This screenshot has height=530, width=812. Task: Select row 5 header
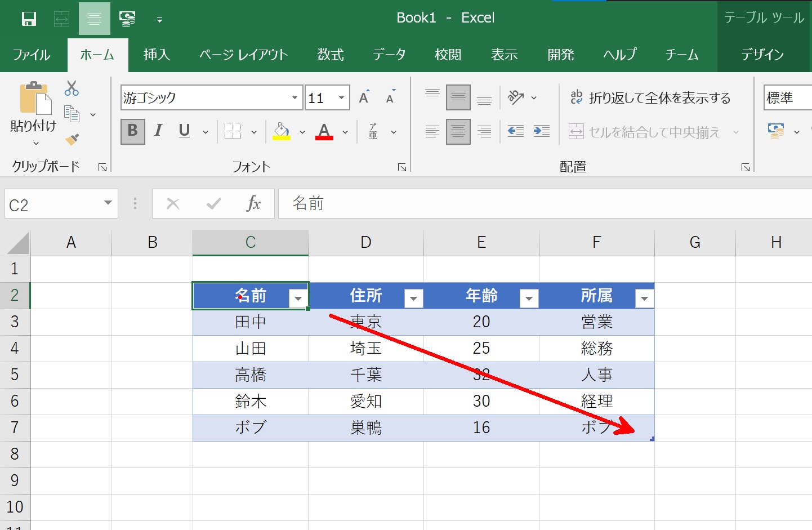(15, 375)
